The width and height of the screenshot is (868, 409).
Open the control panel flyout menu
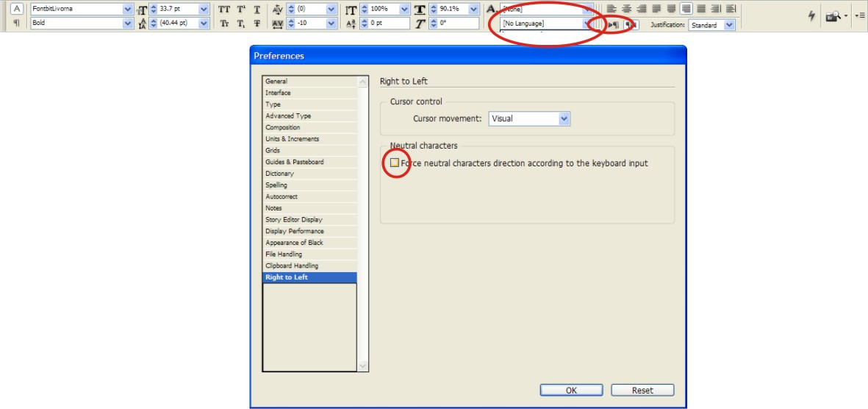coord(860,17)
